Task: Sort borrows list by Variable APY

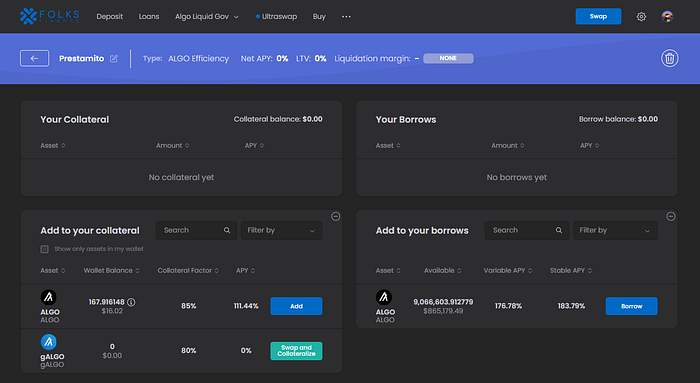Action: [508, 271]
